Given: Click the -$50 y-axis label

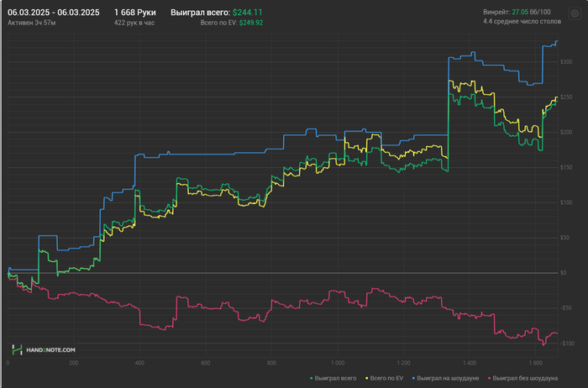Looking at the screenshot, I should pos(566,308).
